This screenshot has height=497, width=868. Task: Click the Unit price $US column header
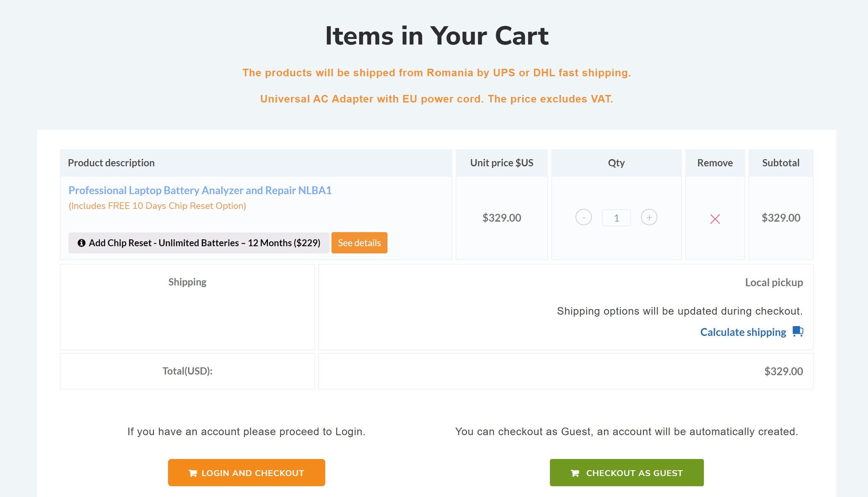(502, 163)
